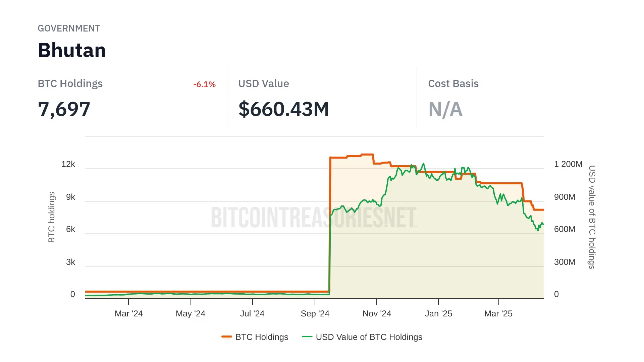The image size is (644, 362).
Task: Click the Jan '25 x-axis tick label
Action: pos(438,314)
